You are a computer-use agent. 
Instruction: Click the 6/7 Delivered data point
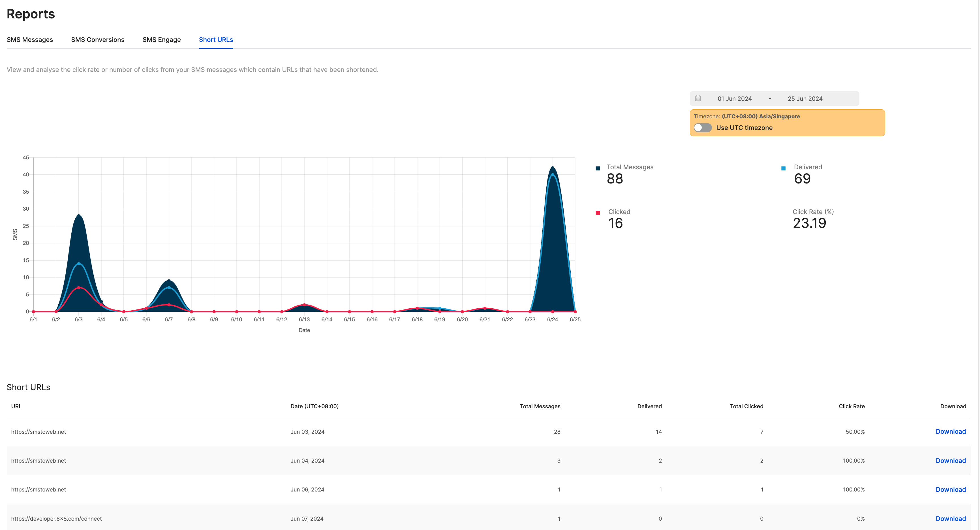click(169, 288)
